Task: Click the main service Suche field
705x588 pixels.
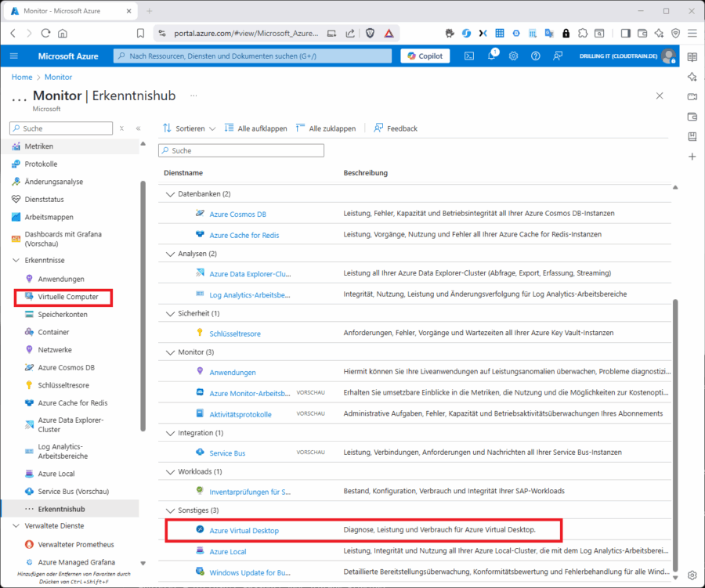Action: point(241,150)
